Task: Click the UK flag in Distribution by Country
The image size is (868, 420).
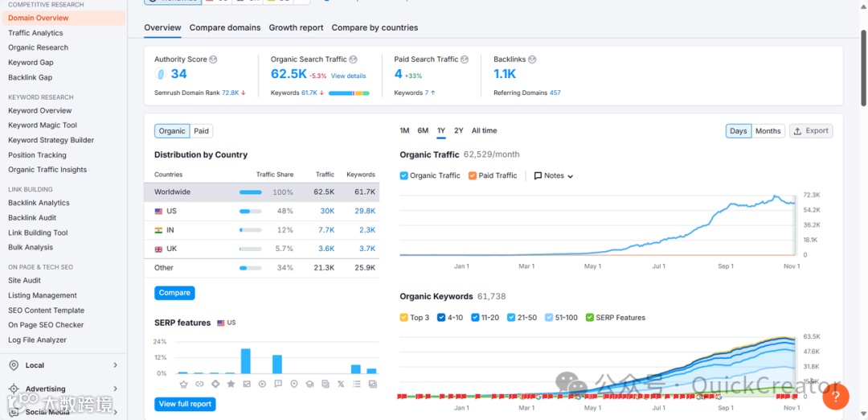Action: (x=158, y=249)
